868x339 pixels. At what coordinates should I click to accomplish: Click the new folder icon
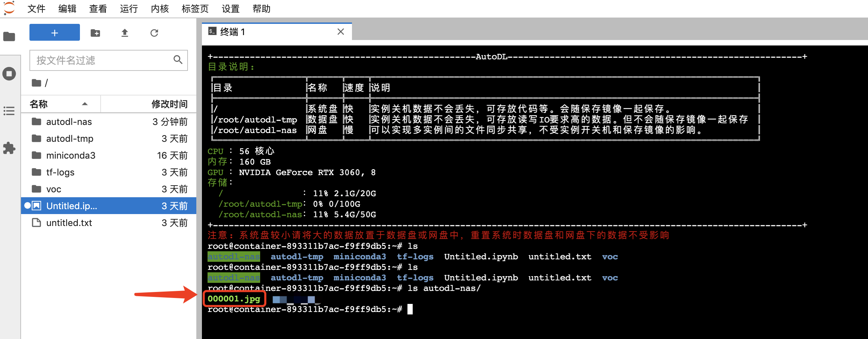(95, 33)
